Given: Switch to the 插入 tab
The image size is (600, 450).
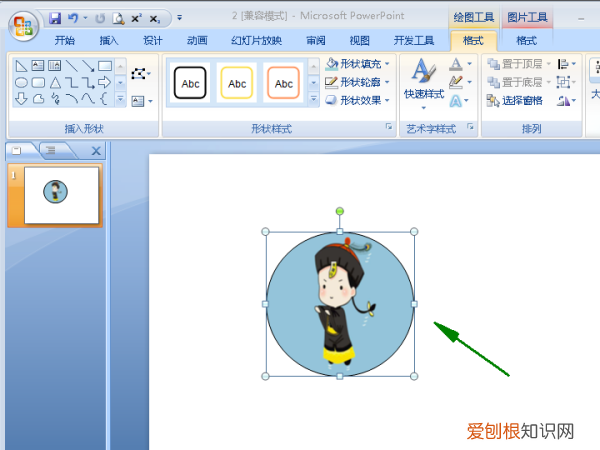Looking at the screenshot, I should click(109, 40).
